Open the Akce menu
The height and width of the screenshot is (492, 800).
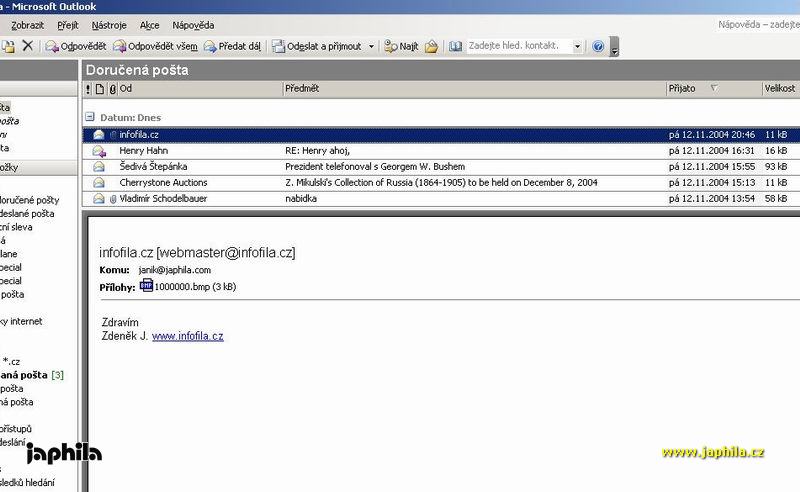coord(149,25)
